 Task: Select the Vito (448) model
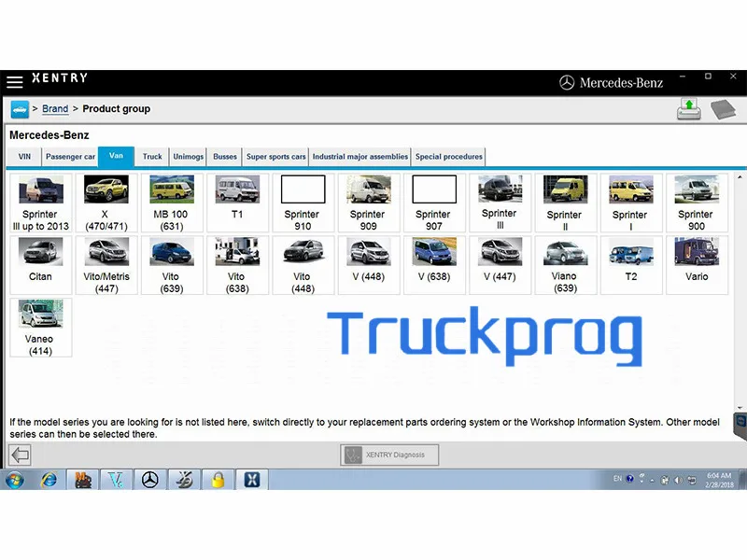coord(303,265)
